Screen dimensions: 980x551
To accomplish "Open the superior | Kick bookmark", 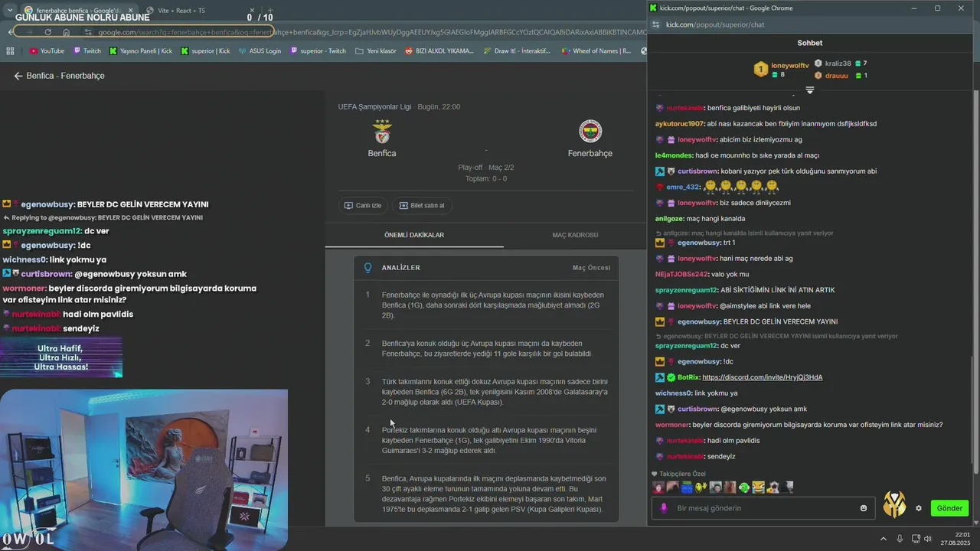I will point(205,51).
